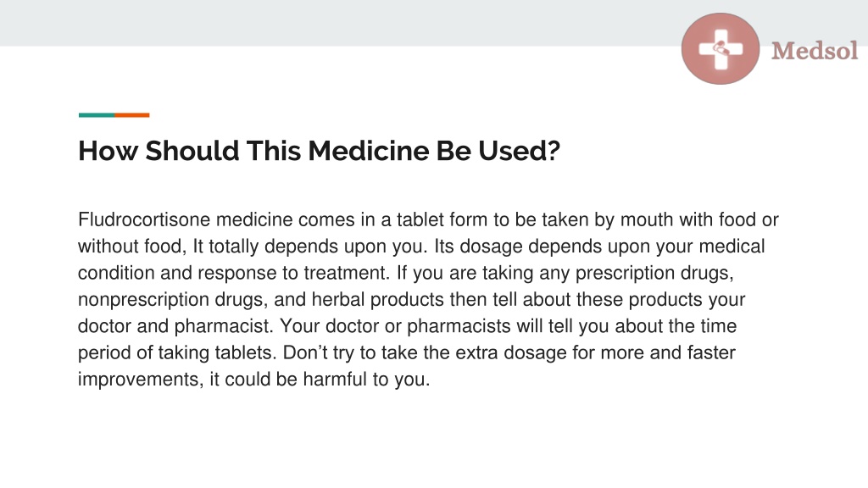This screenshot has width=868, height=488.
Task: Click the Medsol medical cross logo icon
Action: pos(721,49)
